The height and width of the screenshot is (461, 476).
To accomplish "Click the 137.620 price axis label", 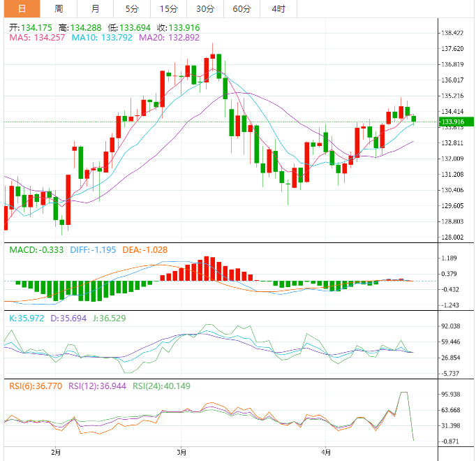I will click(452, 49).
